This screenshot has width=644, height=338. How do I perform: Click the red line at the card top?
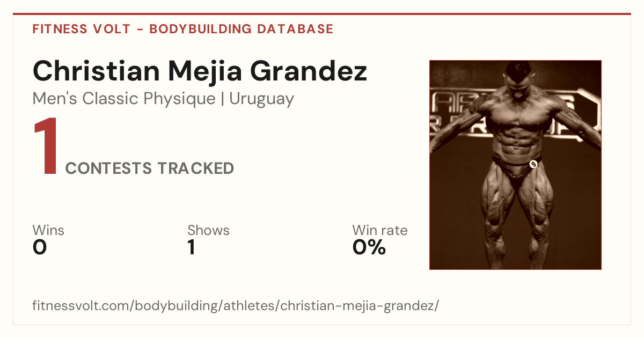(x=322, y=14)
